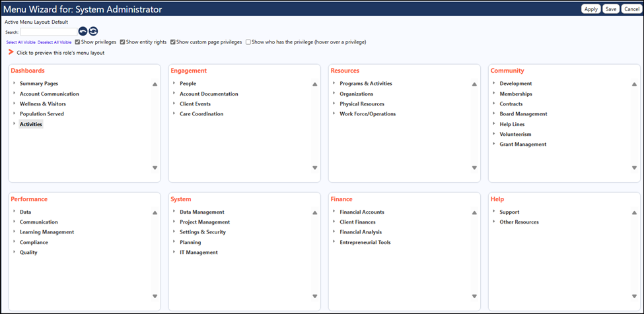Select Client Finances item
This screenshot has height=314, width=644.
click(358, 222)
